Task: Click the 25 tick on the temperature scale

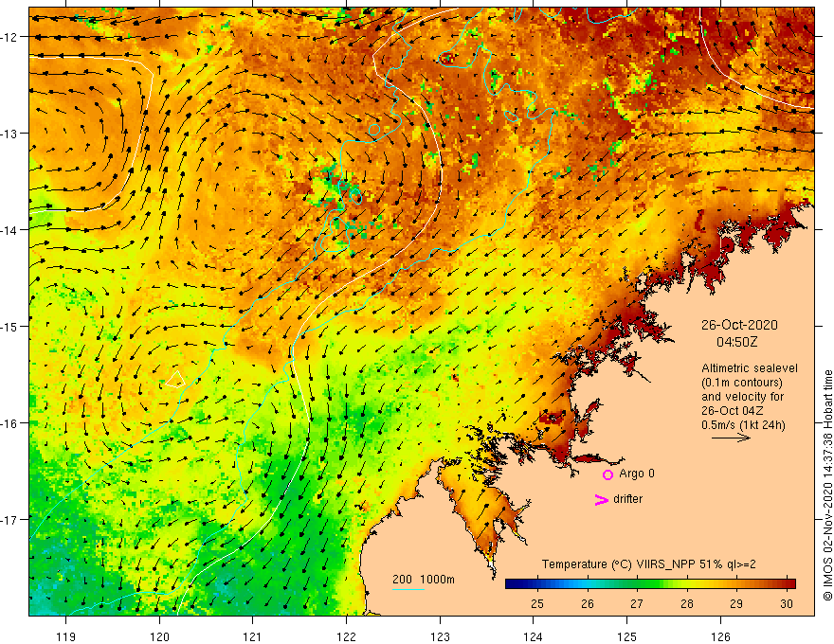Action: pyautogui.click(x=537, y=603)
